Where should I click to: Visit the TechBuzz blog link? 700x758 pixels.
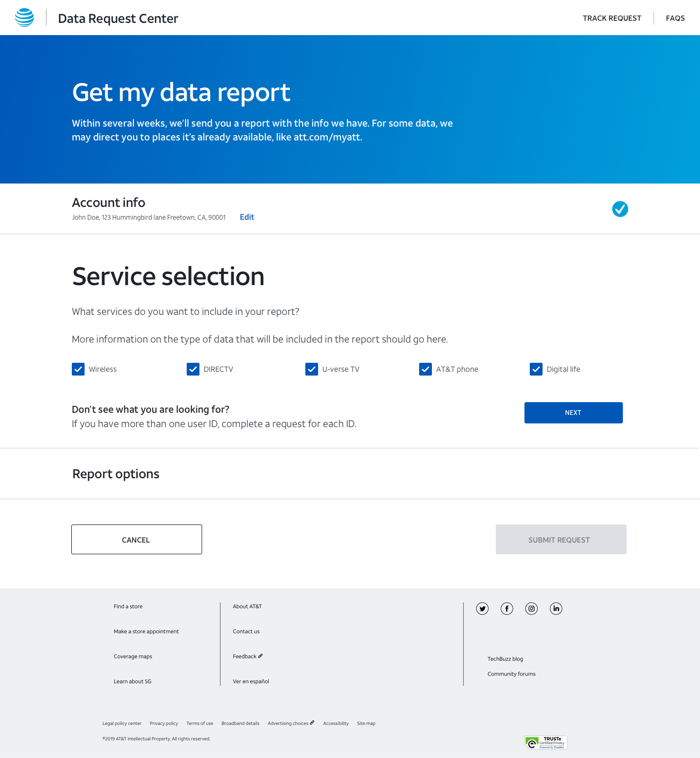point(505,659)
